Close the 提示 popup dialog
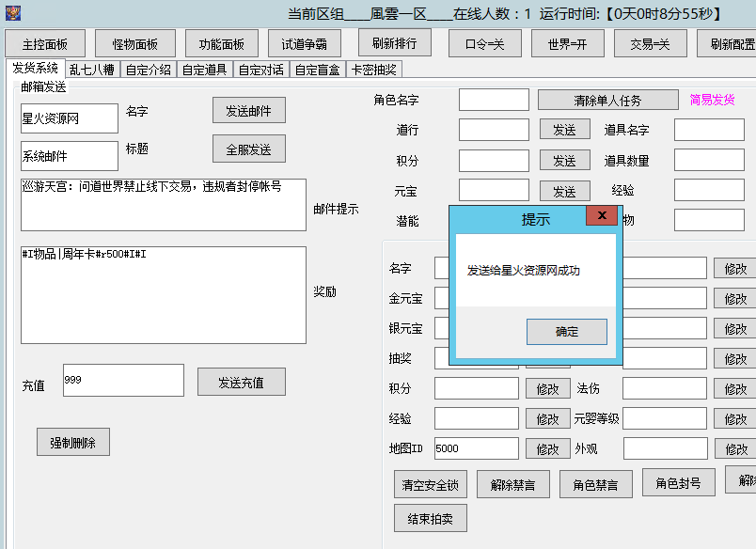Screen dimensions: 756x549 pyautogui.click(x=601, y=215)
